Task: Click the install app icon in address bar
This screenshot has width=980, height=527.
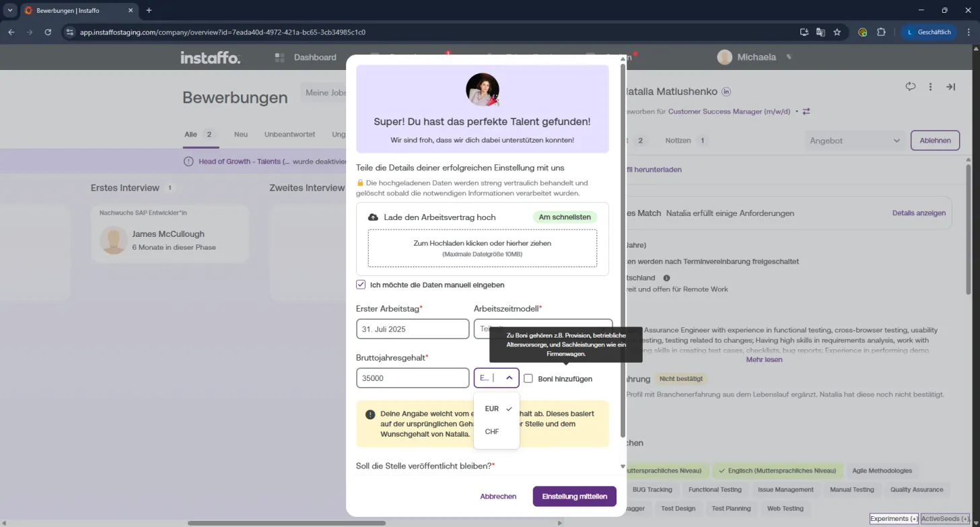Action: point(804,32)
